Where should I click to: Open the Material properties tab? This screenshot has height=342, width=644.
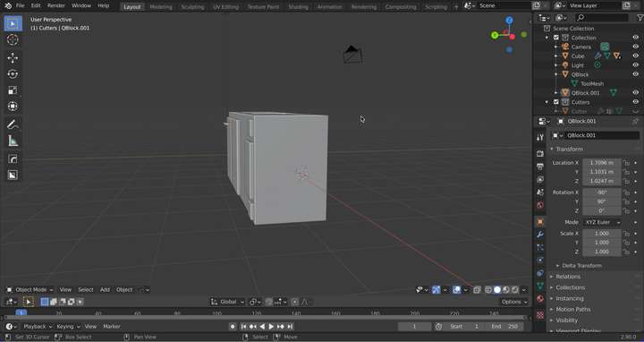click(540, 299)
